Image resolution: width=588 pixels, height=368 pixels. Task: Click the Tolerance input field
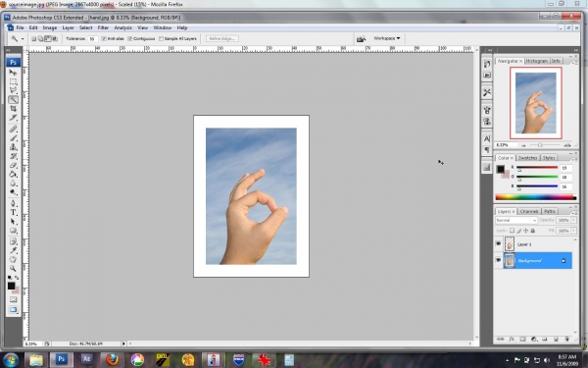[x=92, y=38]
